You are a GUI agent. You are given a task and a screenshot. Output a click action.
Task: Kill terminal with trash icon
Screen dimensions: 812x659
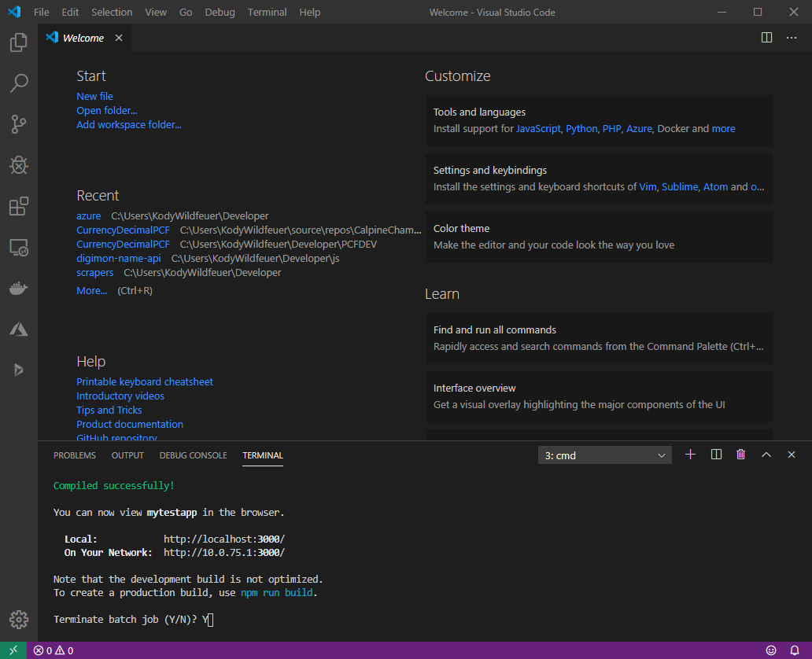[x=740, y=455]
